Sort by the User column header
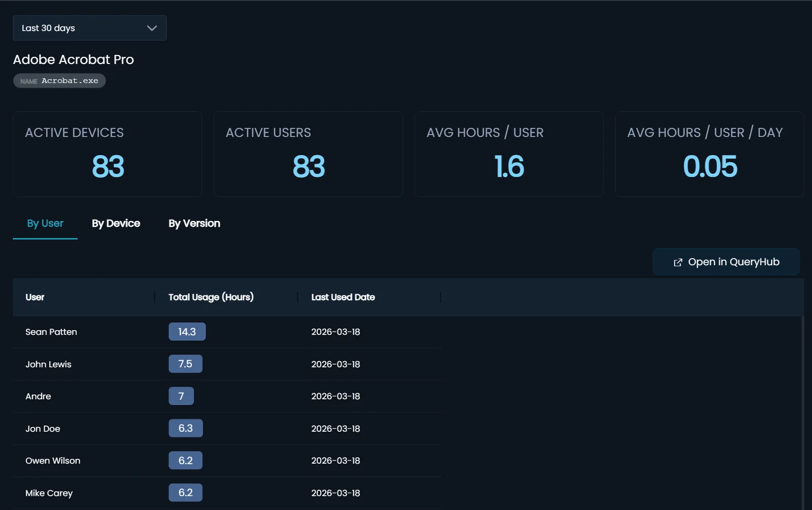The height and width of the screenshot is (510, 812). click(x=35, y=297)
